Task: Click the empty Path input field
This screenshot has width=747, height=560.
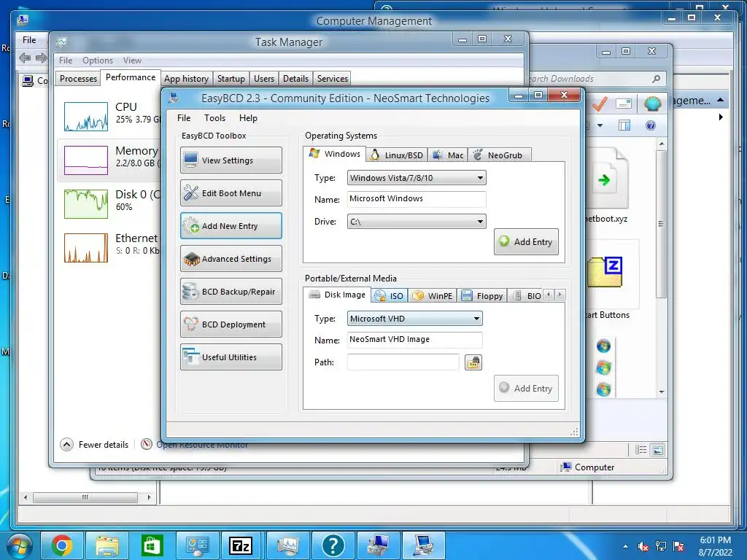Action: click(403, 362)
